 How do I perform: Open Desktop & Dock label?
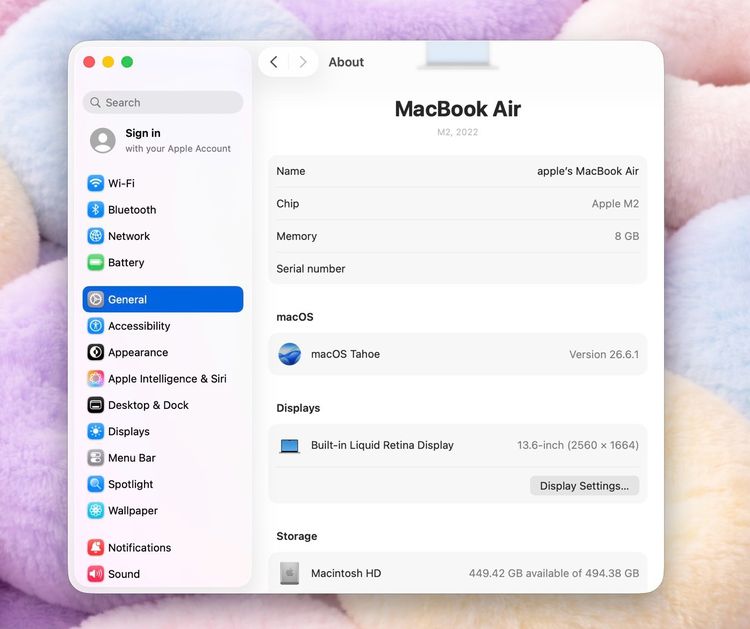tap(148, 405)
